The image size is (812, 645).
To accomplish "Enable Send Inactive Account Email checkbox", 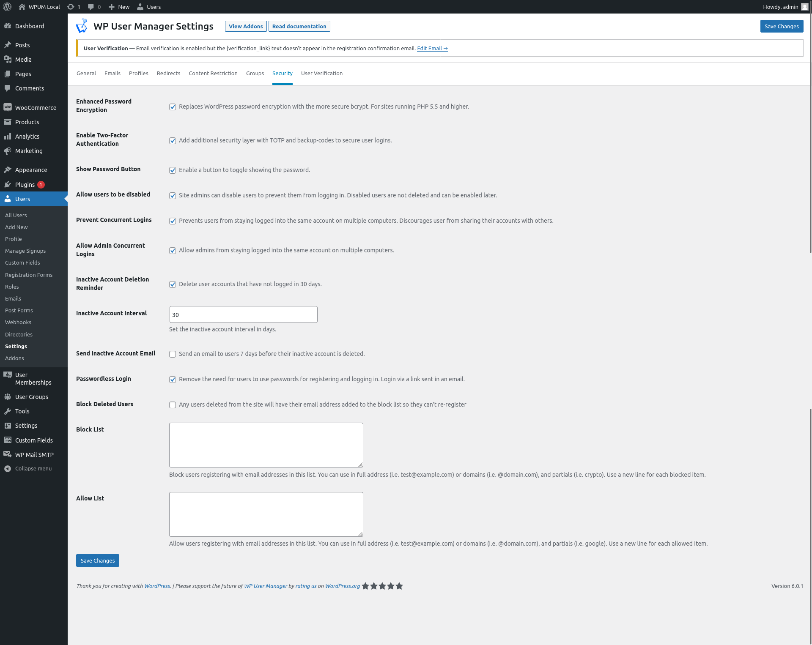I will click(x=173, y=354).
